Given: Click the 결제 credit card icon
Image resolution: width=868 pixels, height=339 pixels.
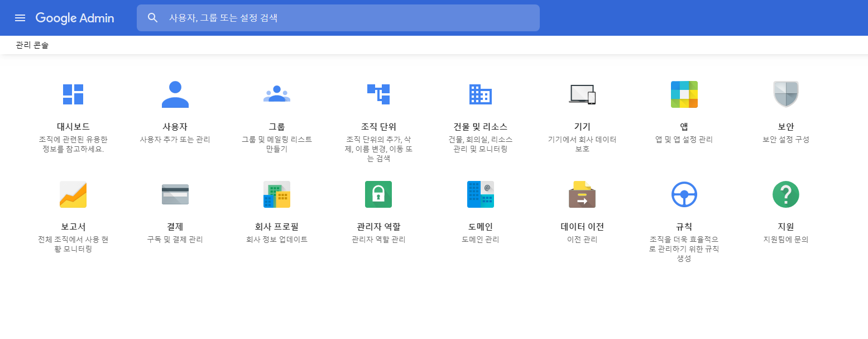Looking at the screenshot, I should [x=175, y=194].
